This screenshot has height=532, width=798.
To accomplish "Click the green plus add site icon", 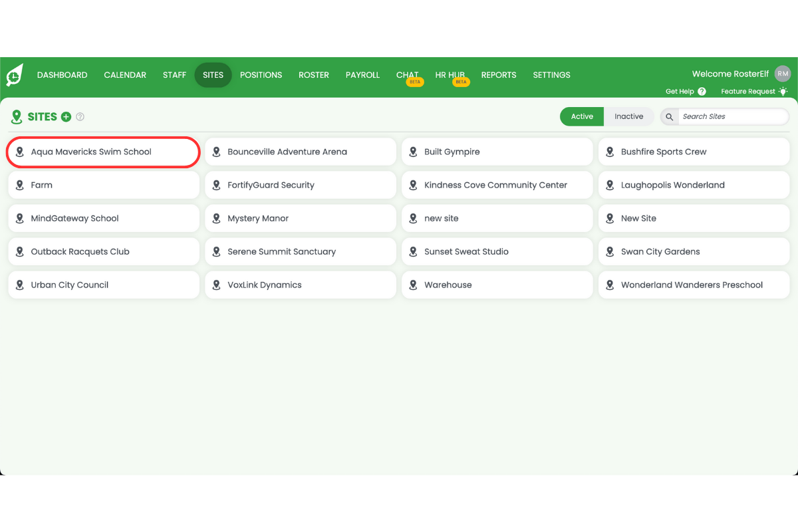I will tap(66, 117).
